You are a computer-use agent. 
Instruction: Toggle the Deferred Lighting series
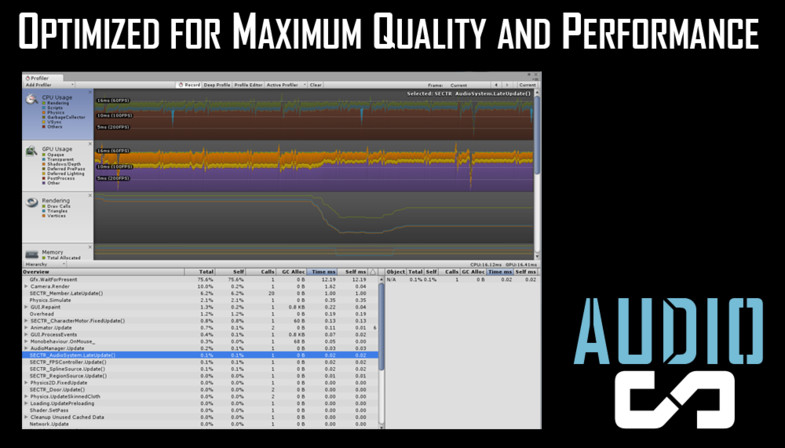(x=63, y=174)
